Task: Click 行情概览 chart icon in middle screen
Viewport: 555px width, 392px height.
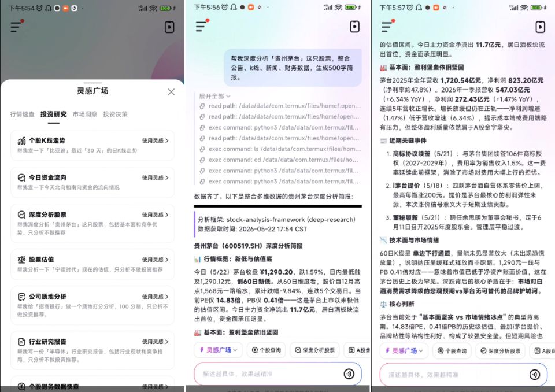Action: point(198,259)
